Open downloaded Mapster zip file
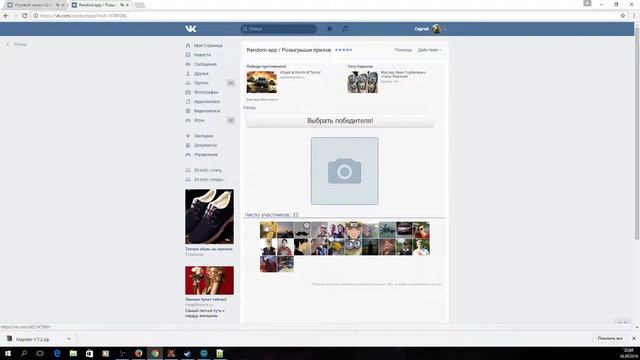The image size is (640, 360). tap(33, 339)
